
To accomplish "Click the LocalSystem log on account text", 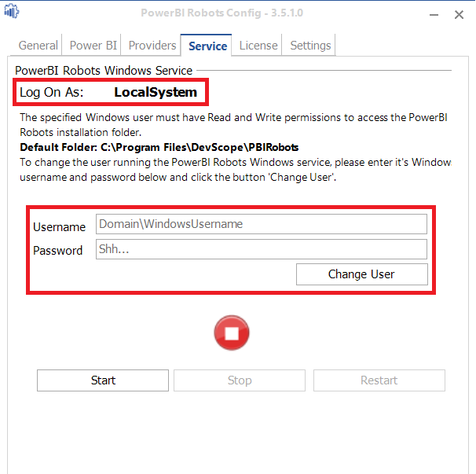I will (156, 92).
